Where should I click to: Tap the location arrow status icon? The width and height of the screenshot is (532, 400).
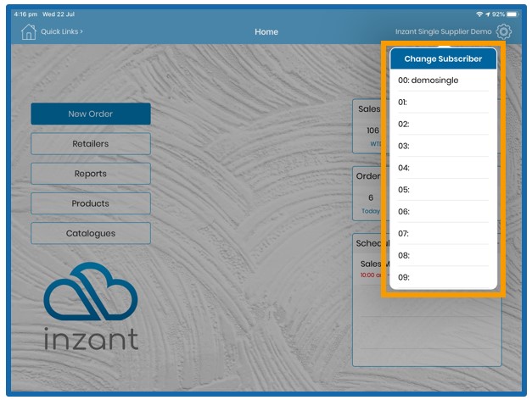pos(488,14)
